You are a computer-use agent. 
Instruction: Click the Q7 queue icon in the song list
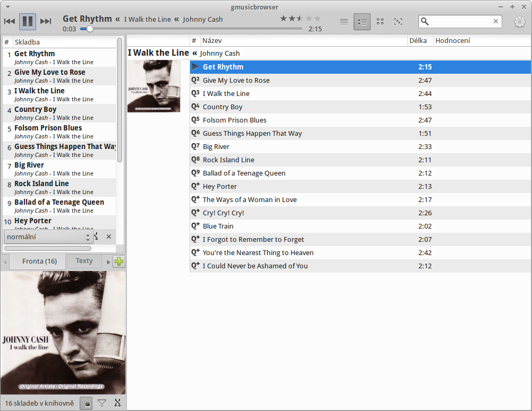(195, 146)
